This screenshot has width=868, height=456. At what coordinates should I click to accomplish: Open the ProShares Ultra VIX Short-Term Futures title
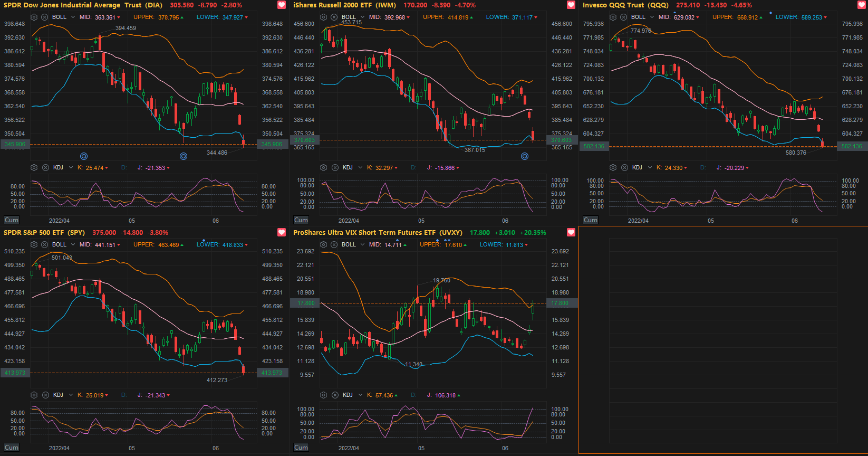pos(378,233)
